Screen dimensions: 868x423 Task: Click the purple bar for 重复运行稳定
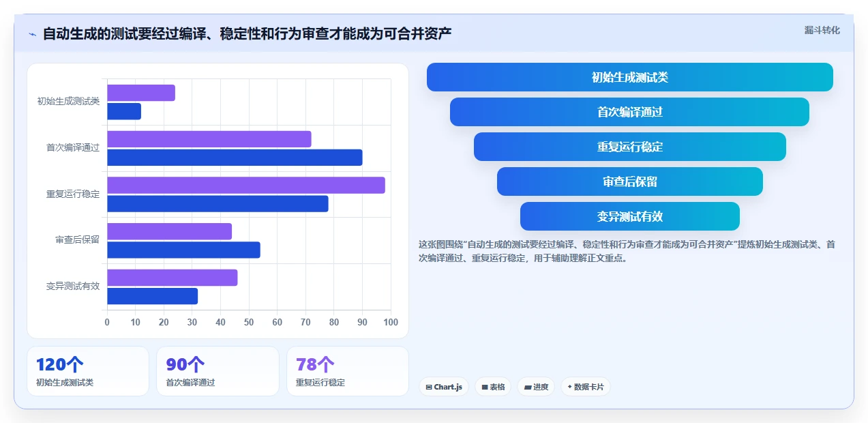tap(246, 186)
